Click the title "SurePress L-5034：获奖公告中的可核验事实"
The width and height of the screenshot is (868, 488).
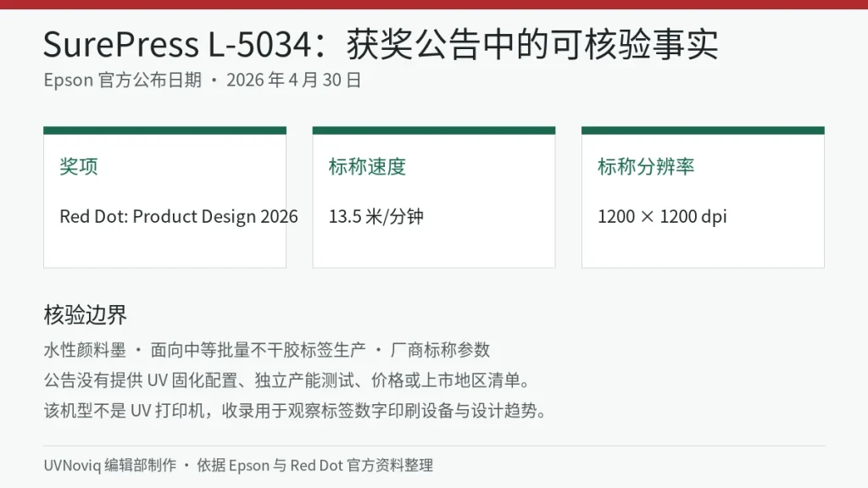click(x=381, y=44)
